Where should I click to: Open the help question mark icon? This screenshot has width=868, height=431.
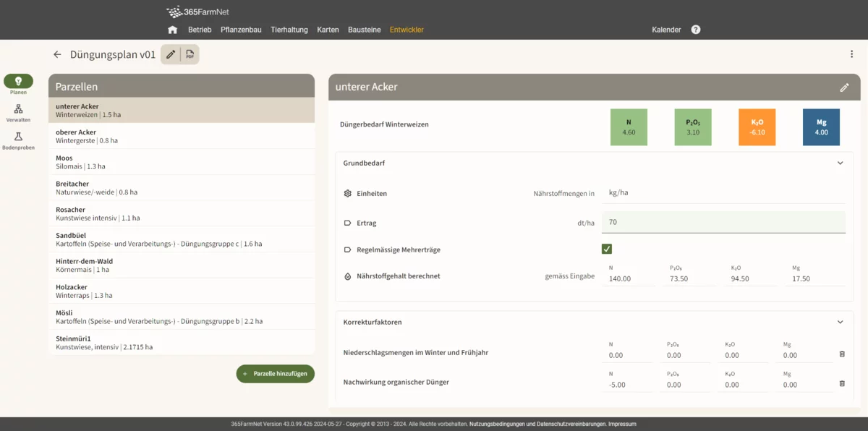pos(696,30)
